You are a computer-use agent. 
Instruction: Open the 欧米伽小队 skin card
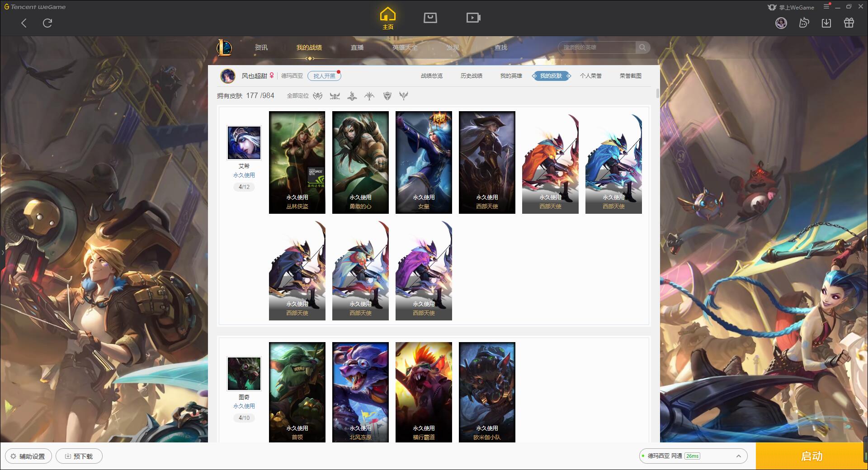(x=487, y=392)
